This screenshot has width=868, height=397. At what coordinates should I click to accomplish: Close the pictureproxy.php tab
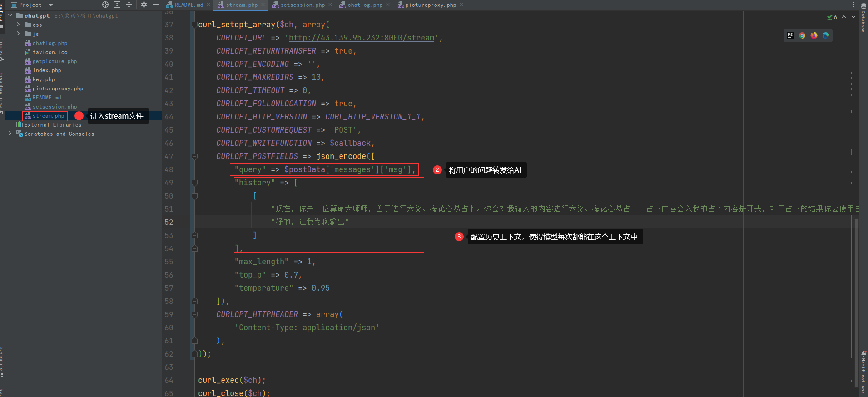pos(461,5)
